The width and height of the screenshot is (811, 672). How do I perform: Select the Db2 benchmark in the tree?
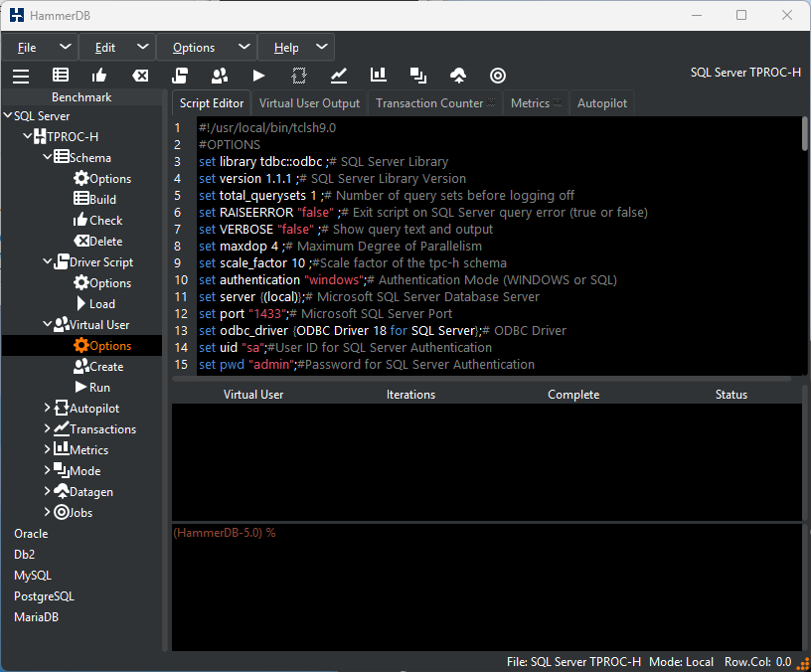pyautogui.click(x=24, y=554)
